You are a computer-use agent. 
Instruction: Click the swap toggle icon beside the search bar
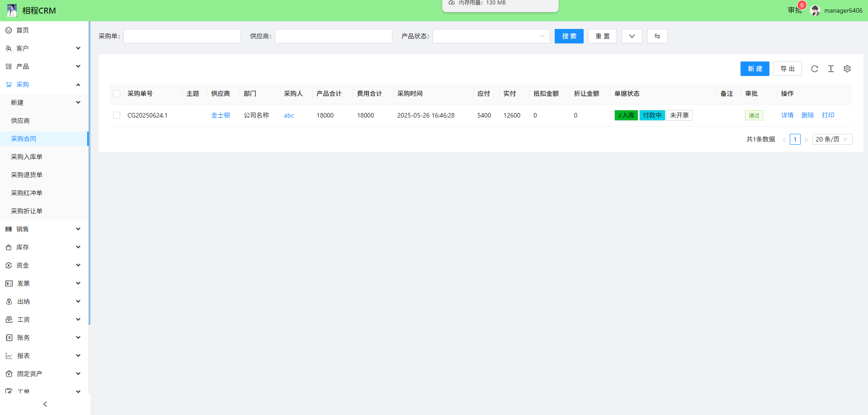pyautogui.click(x=657, y=36)
